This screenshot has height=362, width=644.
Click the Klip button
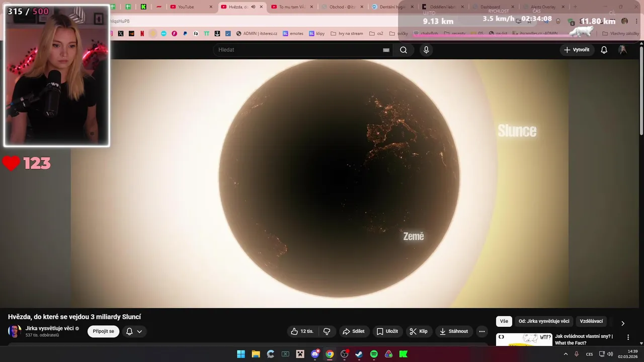click(419, 331)
